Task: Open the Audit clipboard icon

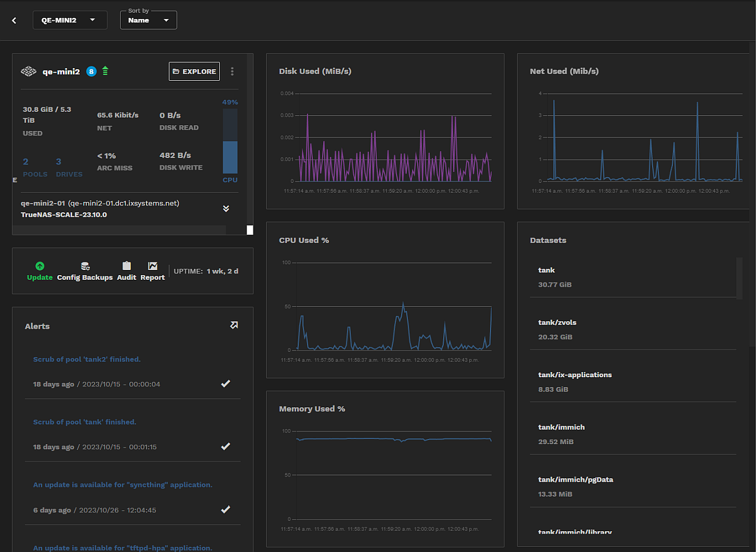Action: (x=126, y=266)
